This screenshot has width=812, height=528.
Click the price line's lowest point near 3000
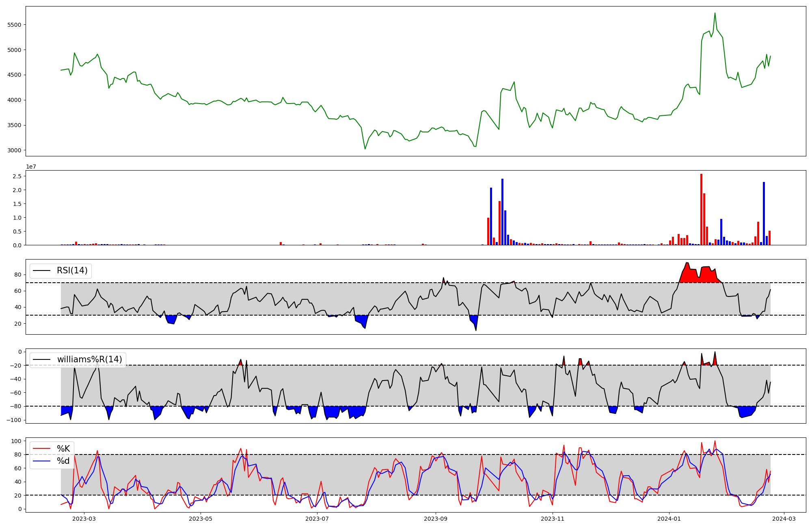pyautogui.click(x=365, y=149)
